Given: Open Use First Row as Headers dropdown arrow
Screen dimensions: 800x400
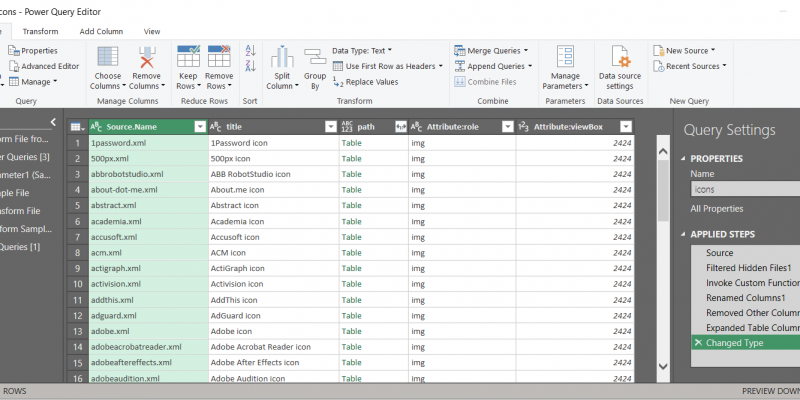Looking at the screenshot, I should (440, 66).
